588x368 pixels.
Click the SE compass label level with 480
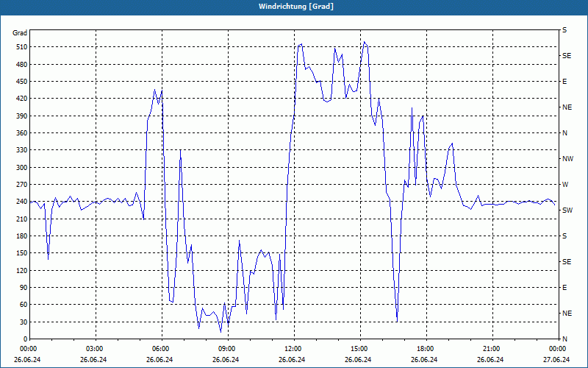click(x=567, y=56)
